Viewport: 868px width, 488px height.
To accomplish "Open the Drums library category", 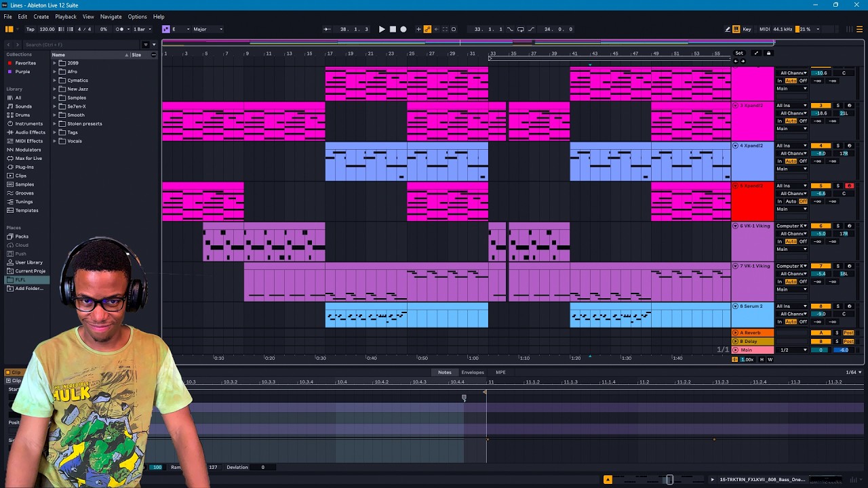I will point(22,115).
